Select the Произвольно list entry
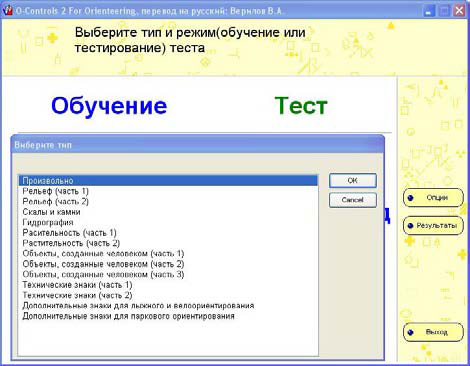This screenshot has height=366, width=470. point(168,181)
